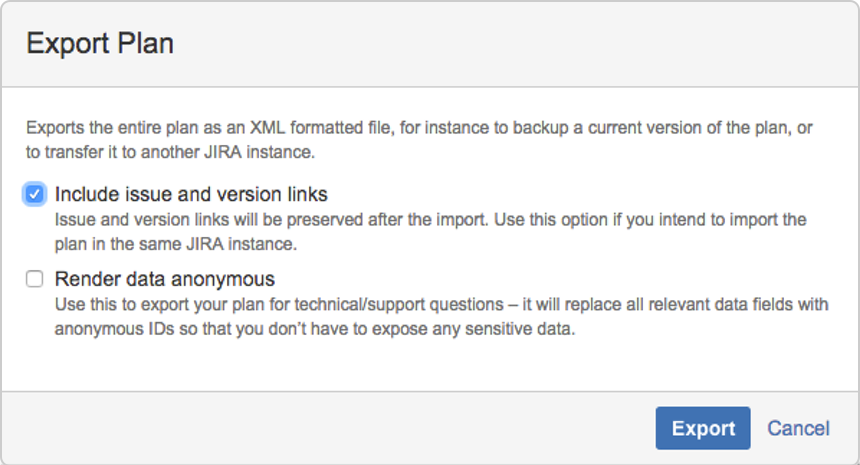Image resolution: width=860 pixels, height=465 pixels.
Task: Cancel the Export Plan dialog
Action: click(798, 428)
